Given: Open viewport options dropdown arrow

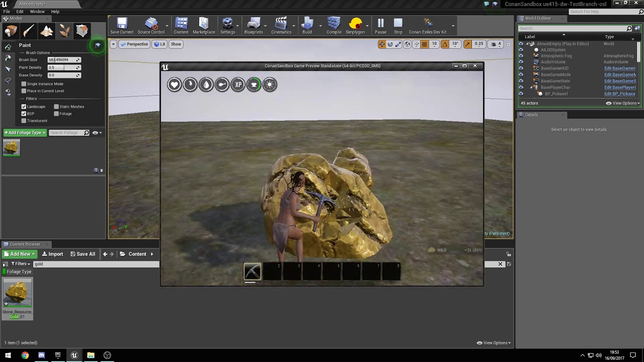Looking at the screenshot, I should [113, 44].
